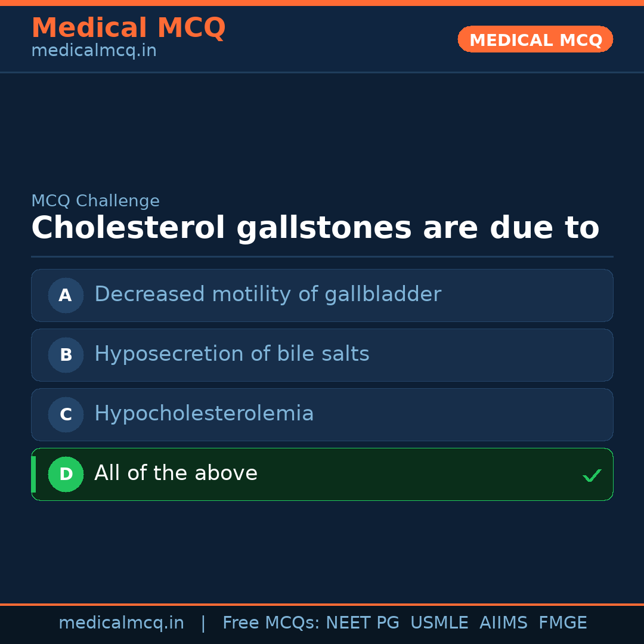Click the orange MEDICAL MCQ badge
Viewport: 644px width, 644px height.
tap(535, 39)
